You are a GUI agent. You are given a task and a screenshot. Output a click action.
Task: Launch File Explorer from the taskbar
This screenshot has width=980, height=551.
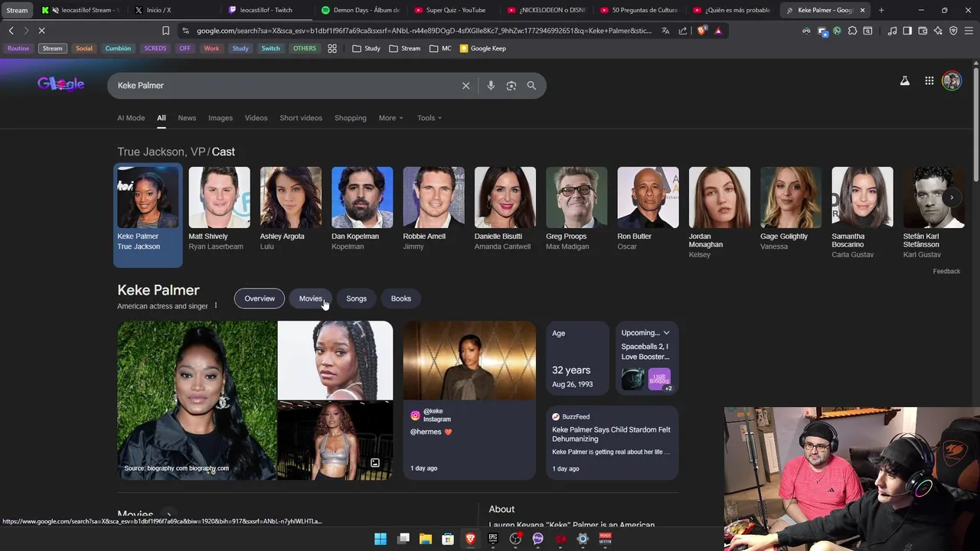click(426, 539)
